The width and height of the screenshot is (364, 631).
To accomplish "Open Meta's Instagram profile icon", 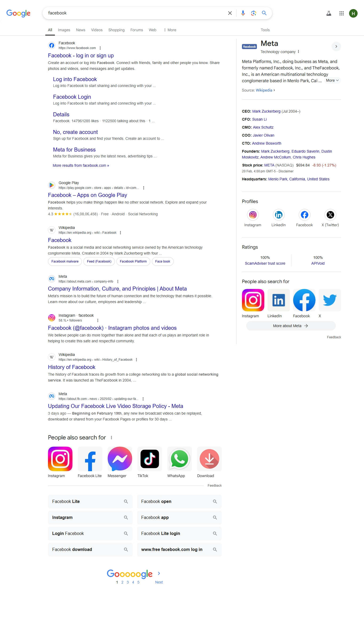I will click(253, 215).
